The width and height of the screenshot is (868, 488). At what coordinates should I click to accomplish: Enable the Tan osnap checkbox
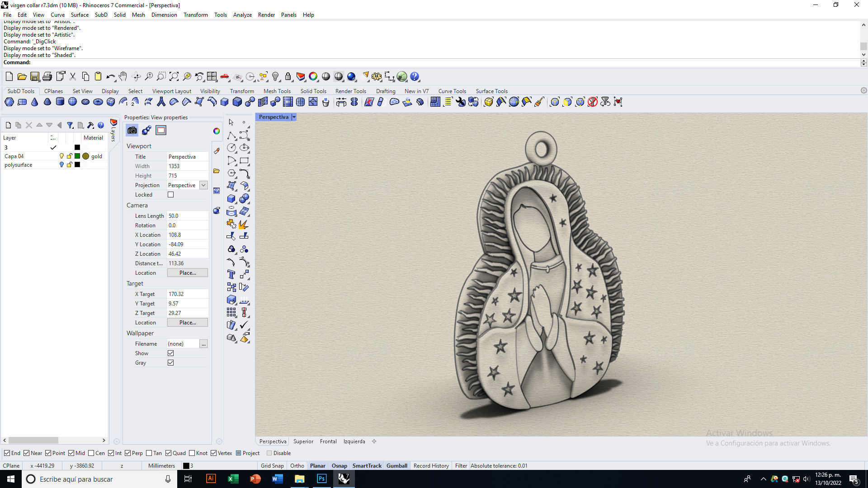tap(149, 453)
